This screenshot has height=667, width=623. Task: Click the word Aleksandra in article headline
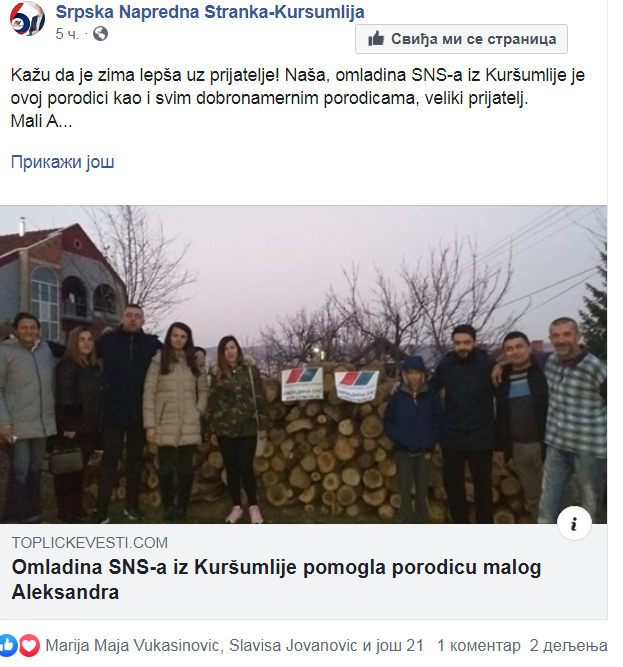(65, 592)
